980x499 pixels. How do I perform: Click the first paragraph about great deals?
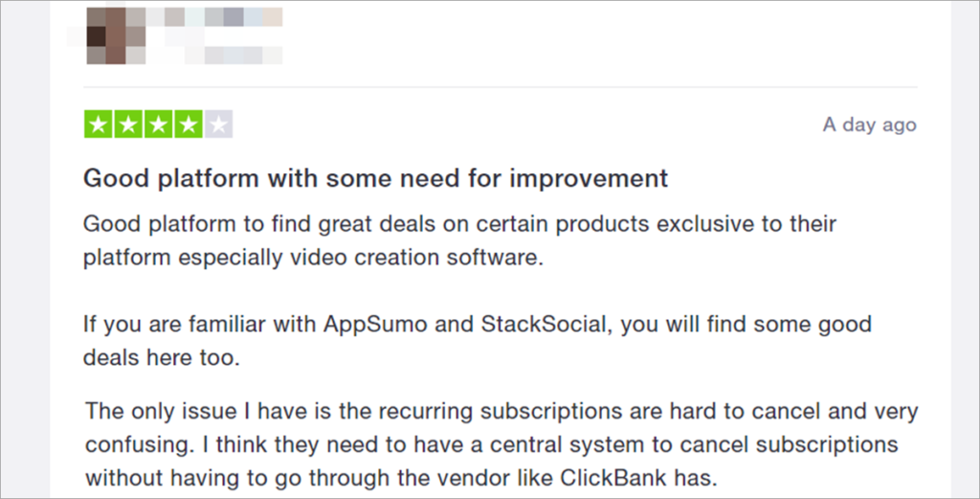coord(459,241)
